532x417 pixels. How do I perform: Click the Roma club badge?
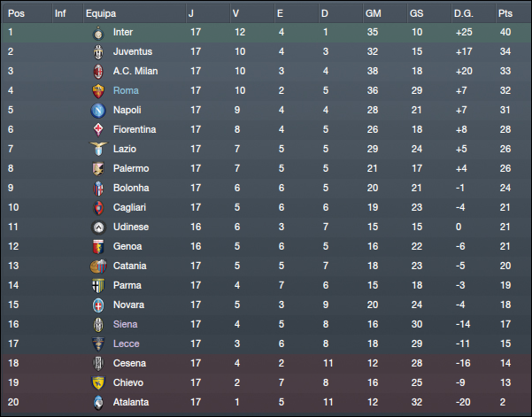(98, 91)
